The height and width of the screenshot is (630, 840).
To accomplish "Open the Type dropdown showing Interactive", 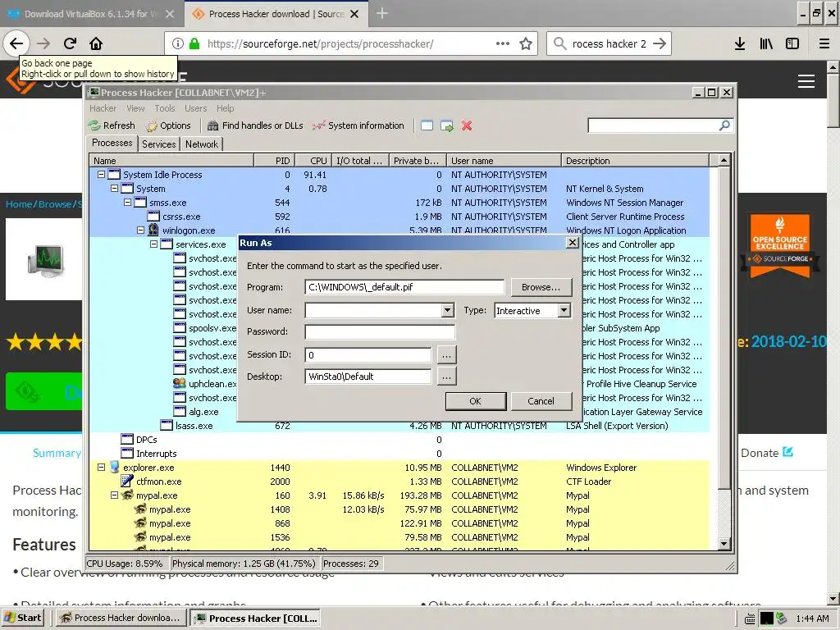I will 564,310.
